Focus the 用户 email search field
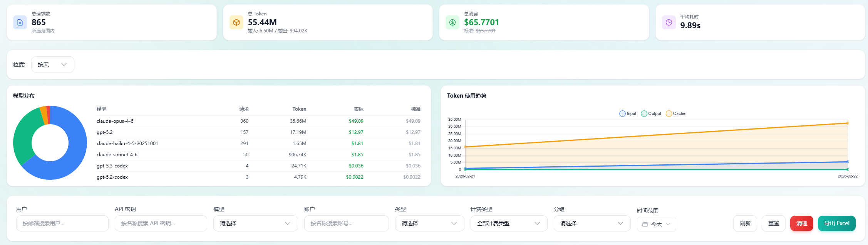 [62, 223]
